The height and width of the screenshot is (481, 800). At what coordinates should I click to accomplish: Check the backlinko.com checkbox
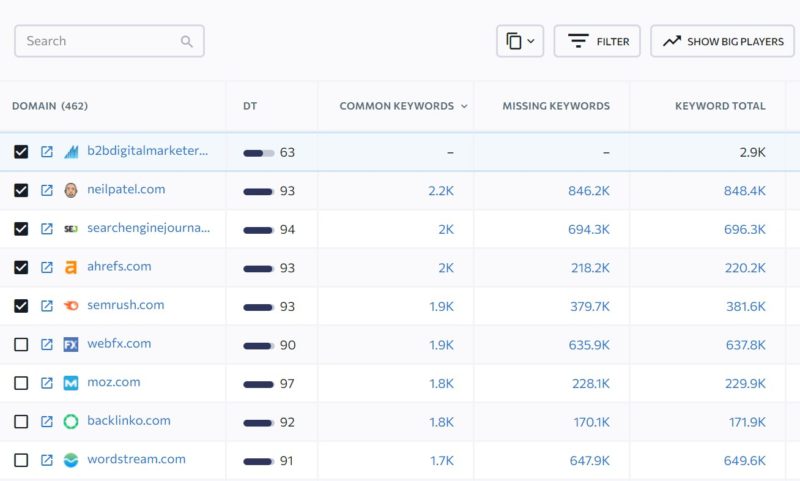coord(21,421)
